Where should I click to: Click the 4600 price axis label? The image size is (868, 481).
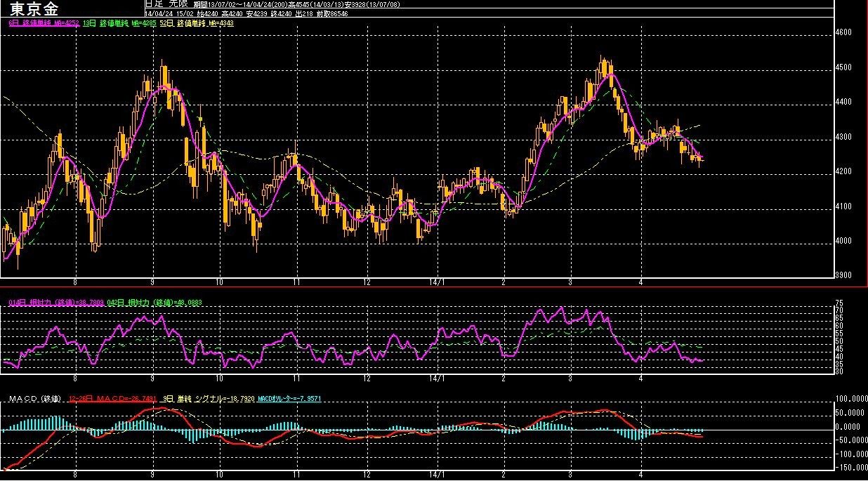(x=843, y=32)
